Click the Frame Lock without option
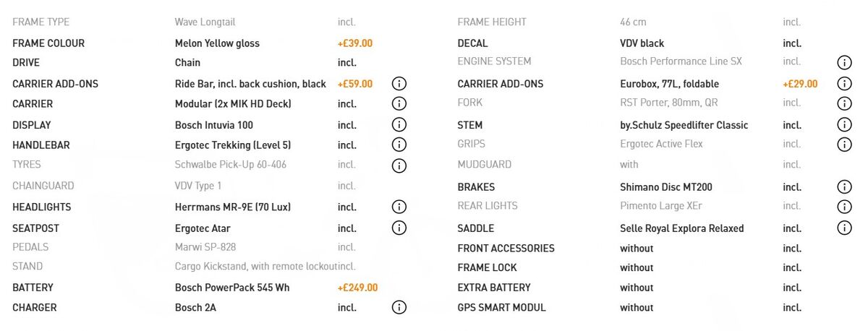 (x=637, y=267)
